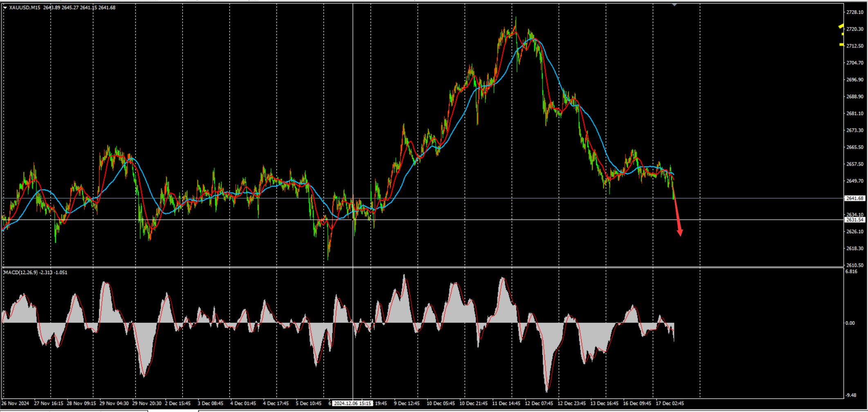Click the chart shift triangle marker at top
Image resolution: width=868 pixels, height=412 pixels.
click(674, 5)
